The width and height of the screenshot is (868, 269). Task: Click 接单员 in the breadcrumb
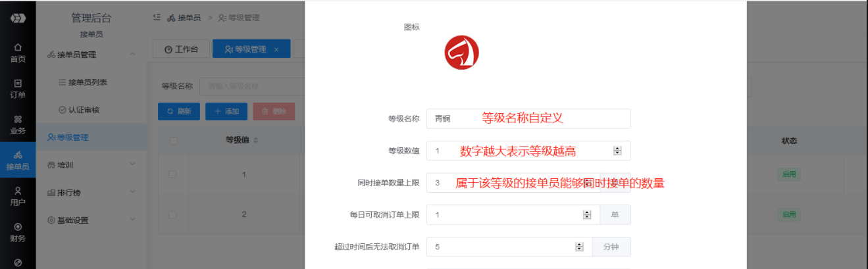click(184, 18)
